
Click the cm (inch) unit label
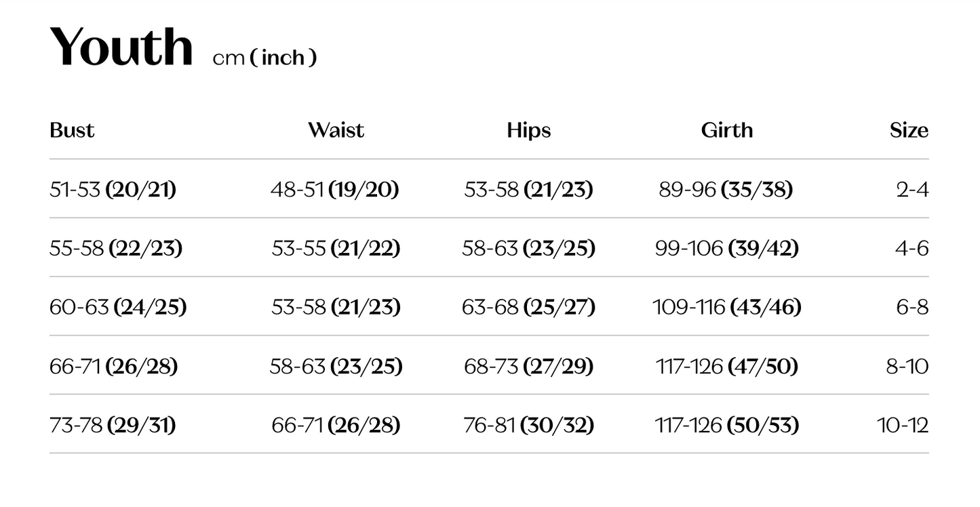click(x=264, y=58)
